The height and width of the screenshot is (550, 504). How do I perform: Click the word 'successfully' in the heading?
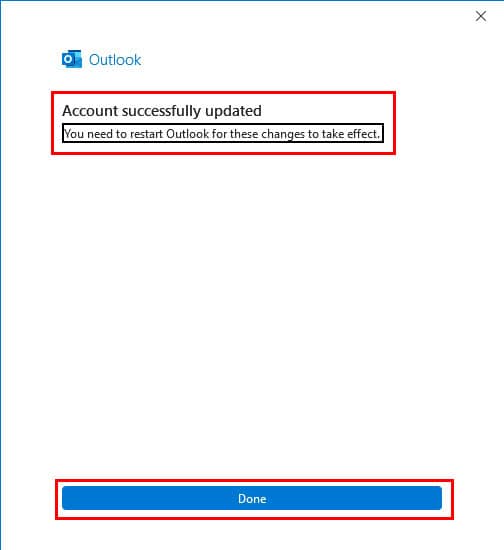(161, 111)
